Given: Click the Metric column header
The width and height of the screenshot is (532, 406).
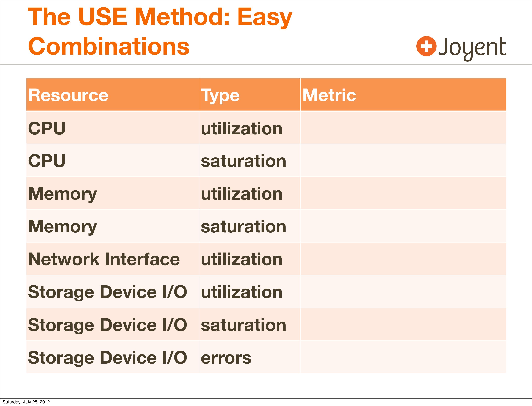Looking at the screenshot, I should (x=329, y=95).
